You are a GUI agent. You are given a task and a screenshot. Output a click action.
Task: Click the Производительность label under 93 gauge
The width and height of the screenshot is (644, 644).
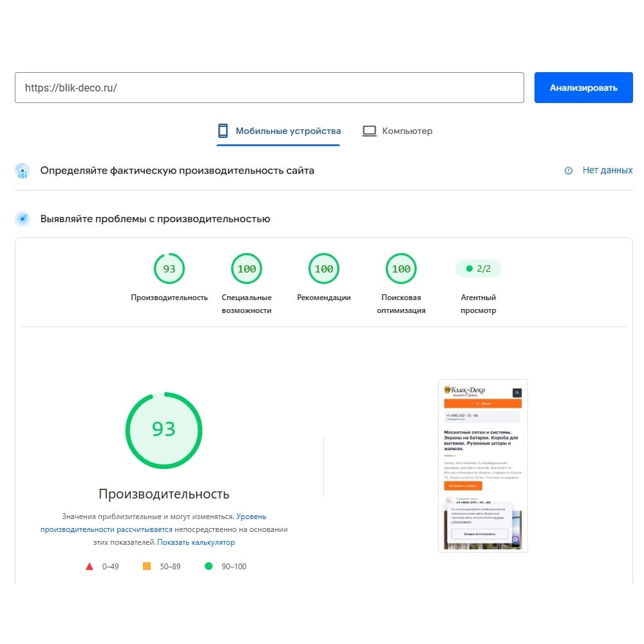tap(169, 298)
